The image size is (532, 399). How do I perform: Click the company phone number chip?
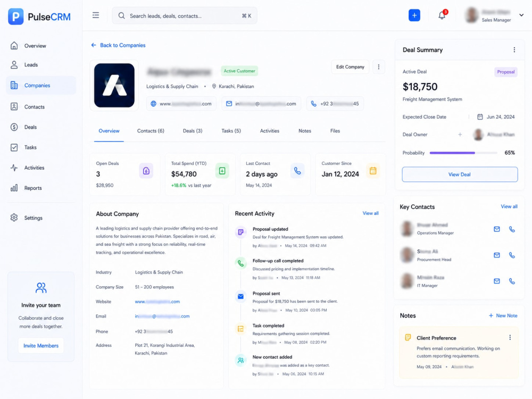tap(335, 104)
